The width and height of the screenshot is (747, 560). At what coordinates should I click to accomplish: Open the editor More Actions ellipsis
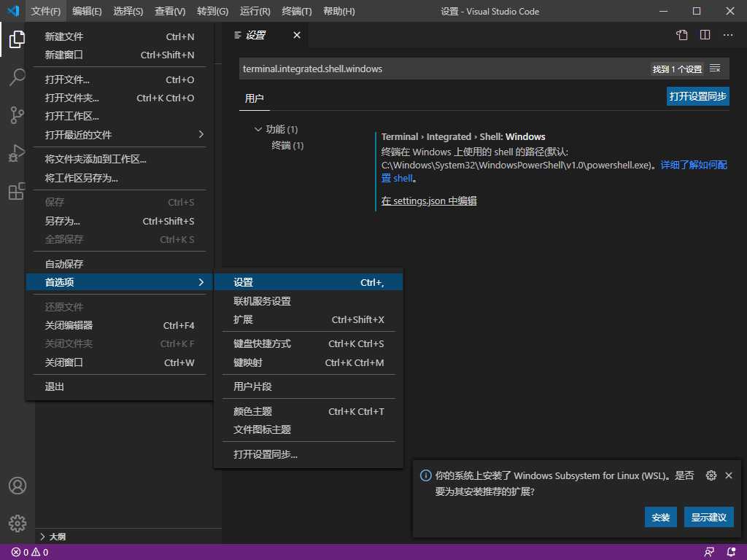coord(728,35)
